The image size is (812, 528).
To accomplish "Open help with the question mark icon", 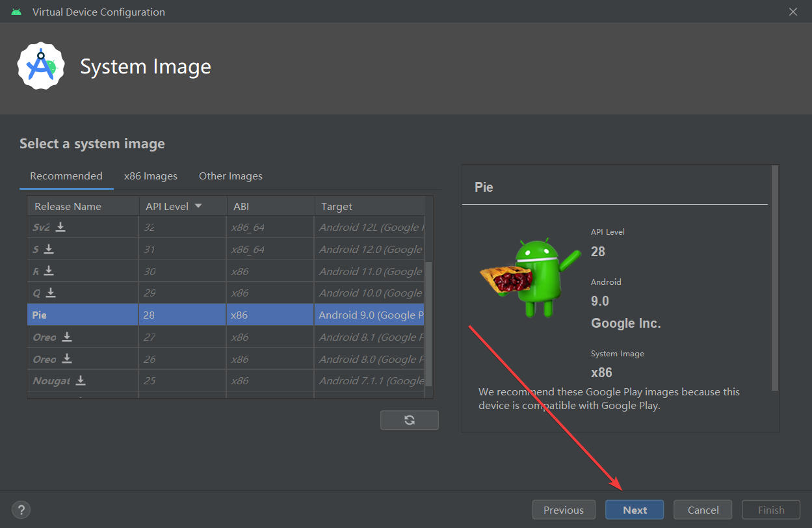I will (21, 510).
